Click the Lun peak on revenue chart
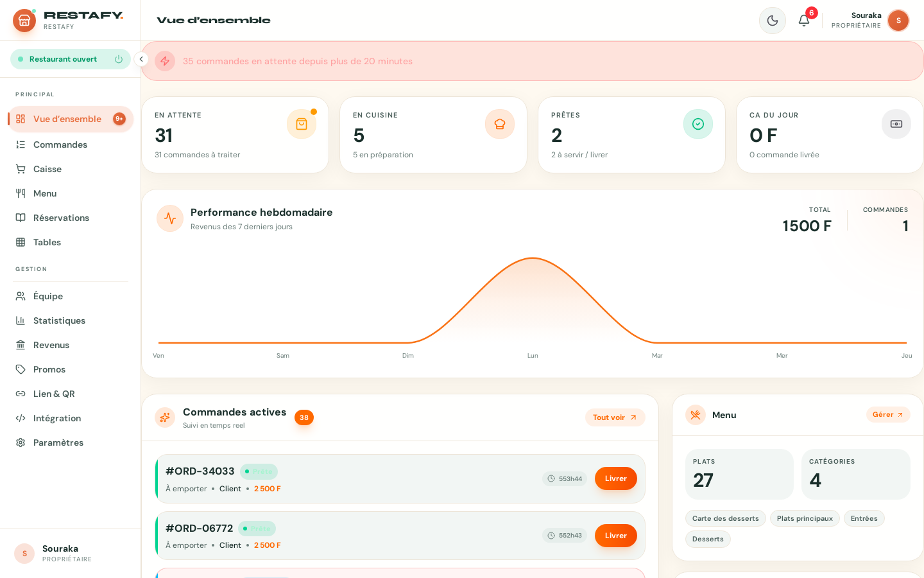This screenshot has height=578, width=924. 533,258
